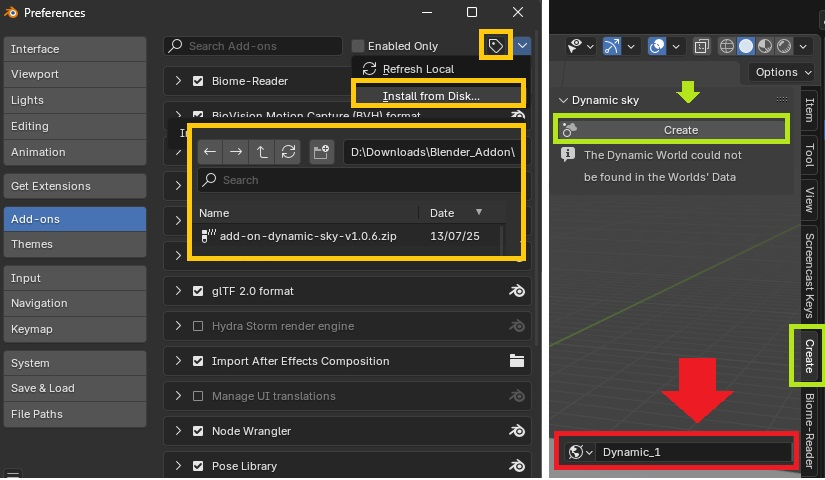Go back in the file browser
This screenshot has width=825, height=480.
click(x=210, y=152)
